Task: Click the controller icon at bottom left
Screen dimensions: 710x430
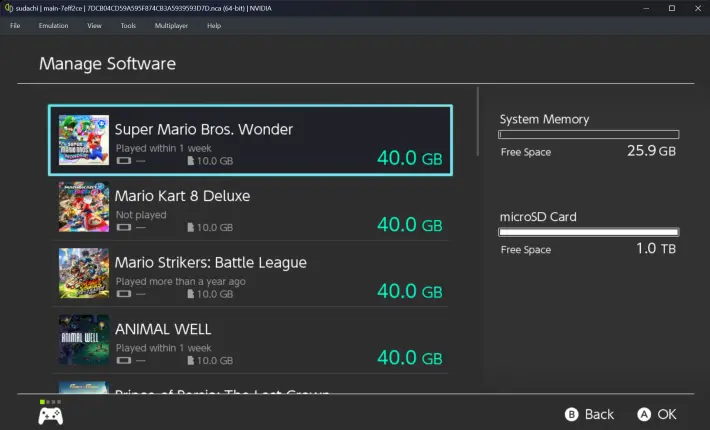Action: [51, 416]
